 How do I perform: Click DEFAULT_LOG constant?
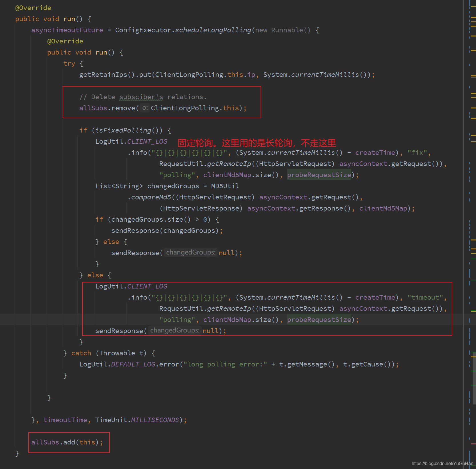pyautogui.click(x=133, y=364)
